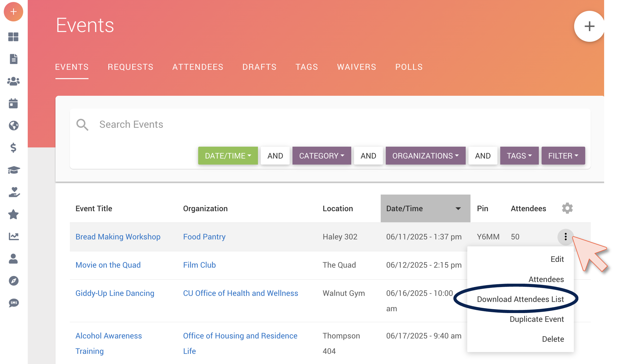Open the Film Club organization link

click(199, 265)
